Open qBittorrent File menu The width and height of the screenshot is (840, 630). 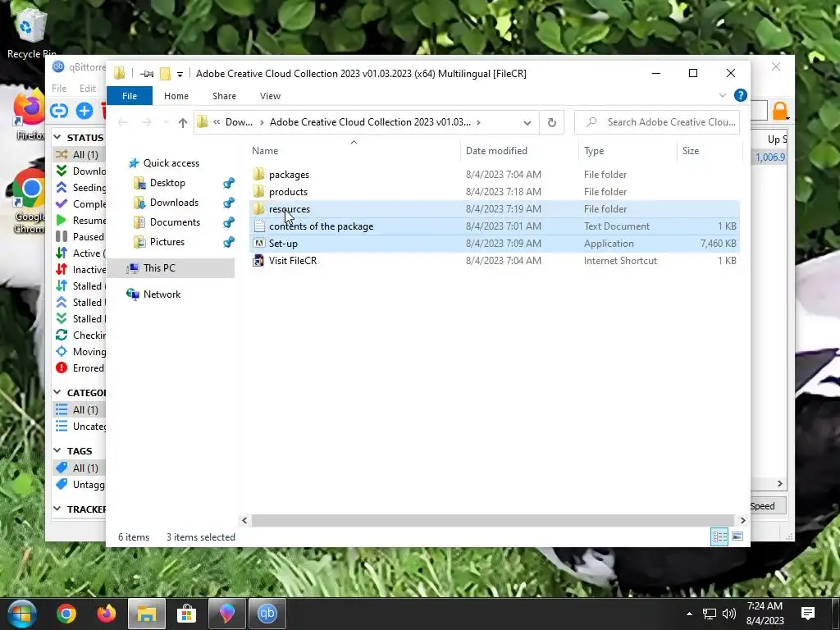(x=59, y=89)
